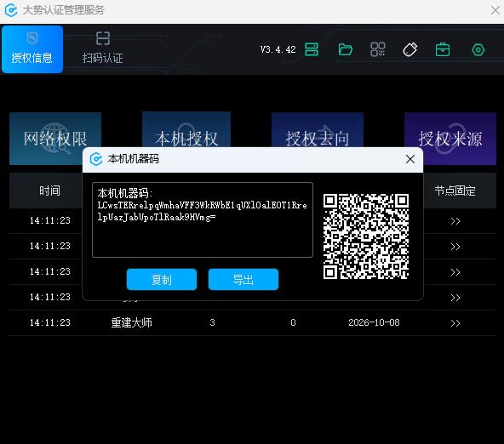Expand the 重建大师 row arrow
Screen dimensions: 504x444
point(455,323)
